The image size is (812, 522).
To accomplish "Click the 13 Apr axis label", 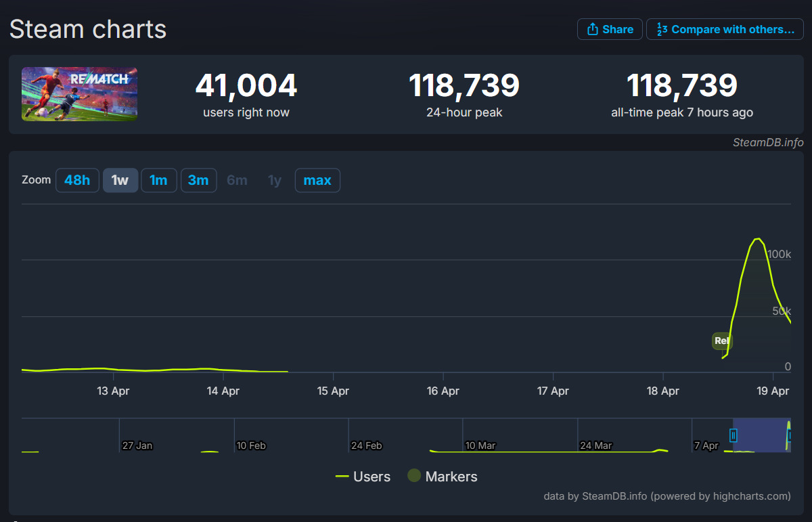I will point(113,391).
